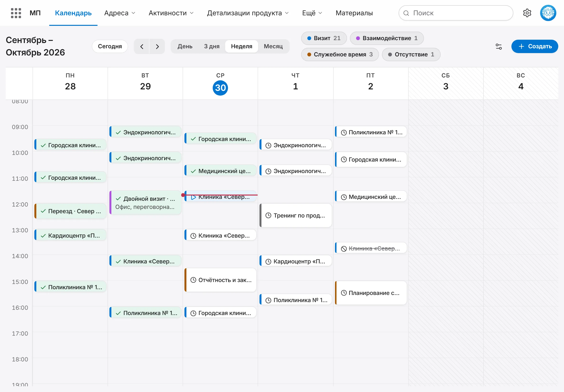The image size is (564, 392).
Task: Click the Сегодня button
Action: [110, 46]
